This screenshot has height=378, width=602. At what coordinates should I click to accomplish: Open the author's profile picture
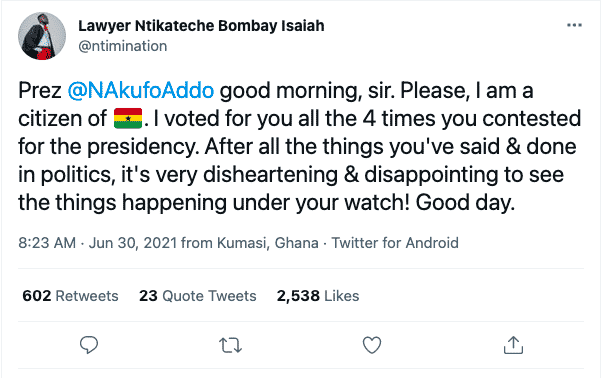pyautogui.click(x=42, y=36)
